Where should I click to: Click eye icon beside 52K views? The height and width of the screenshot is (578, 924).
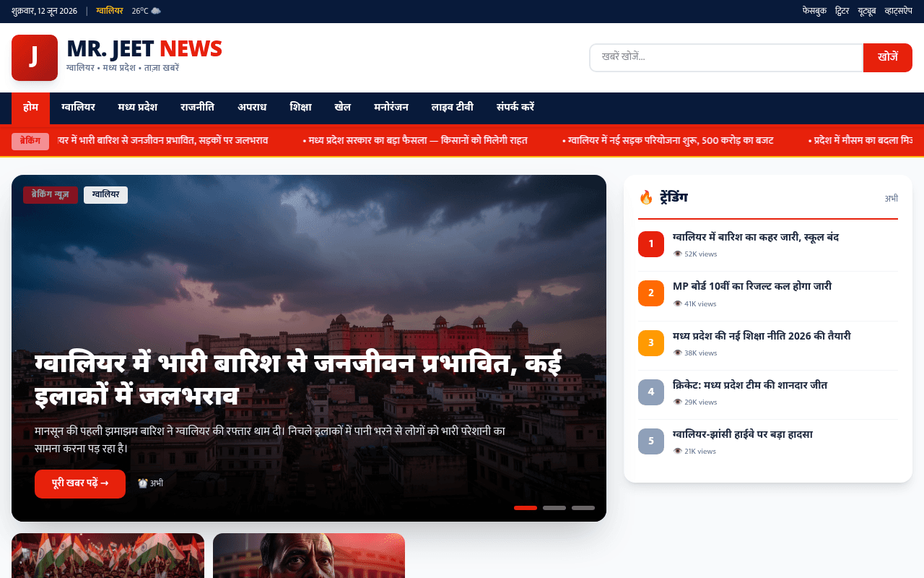(677, 254)
